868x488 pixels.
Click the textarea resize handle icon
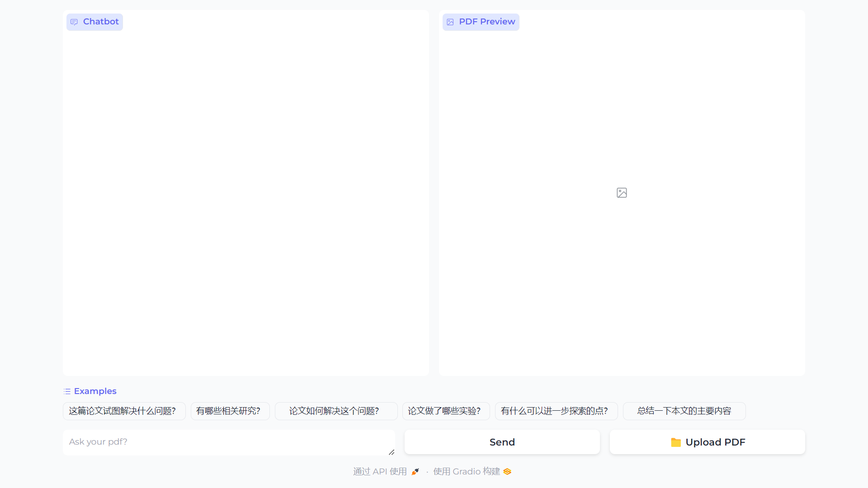pos(392,452)
